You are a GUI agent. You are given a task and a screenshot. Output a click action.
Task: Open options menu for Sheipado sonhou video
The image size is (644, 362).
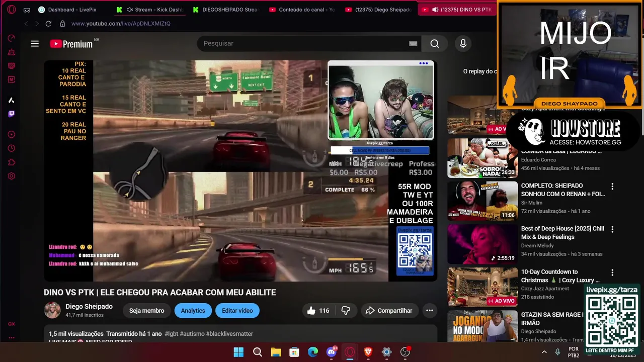point(612,187)
